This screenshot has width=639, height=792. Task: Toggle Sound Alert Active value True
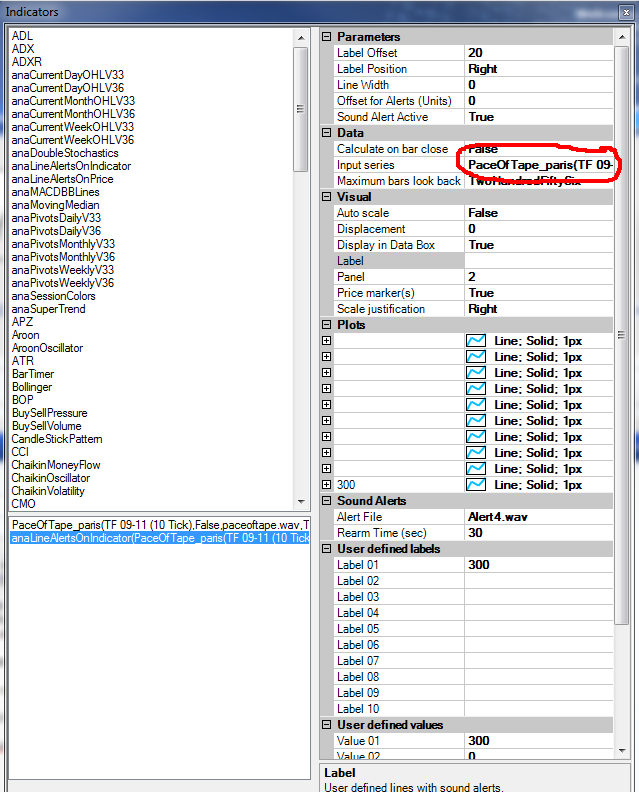pos(538,117)
